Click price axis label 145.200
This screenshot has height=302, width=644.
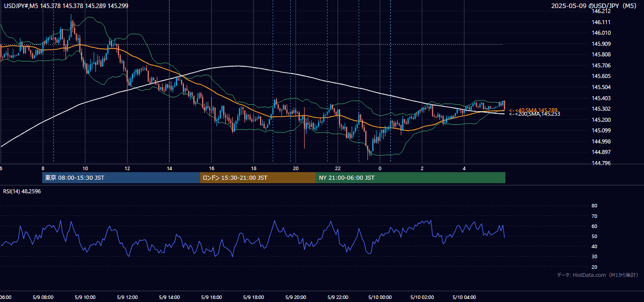[x=601, y=120]
